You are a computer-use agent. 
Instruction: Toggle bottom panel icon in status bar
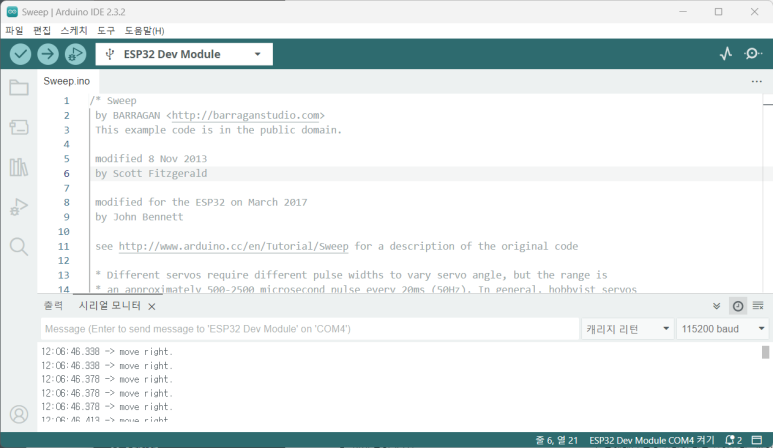point(757,440)
